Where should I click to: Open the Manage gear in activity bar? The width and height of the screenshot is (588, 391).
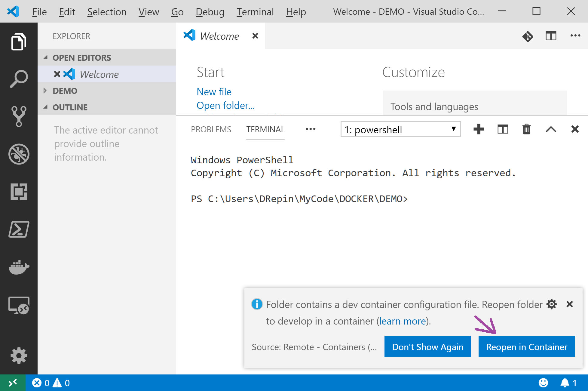[19, 356]
